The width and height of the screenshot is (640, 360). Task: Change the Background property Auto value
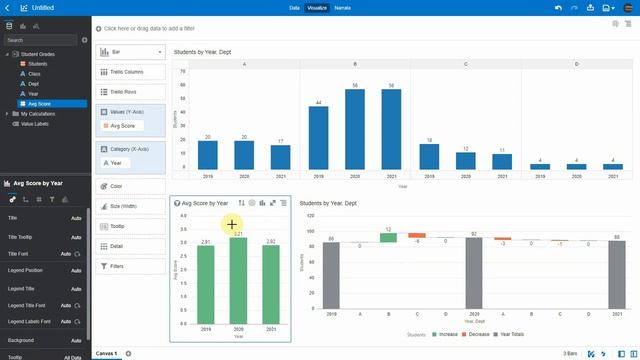point(76,340)
